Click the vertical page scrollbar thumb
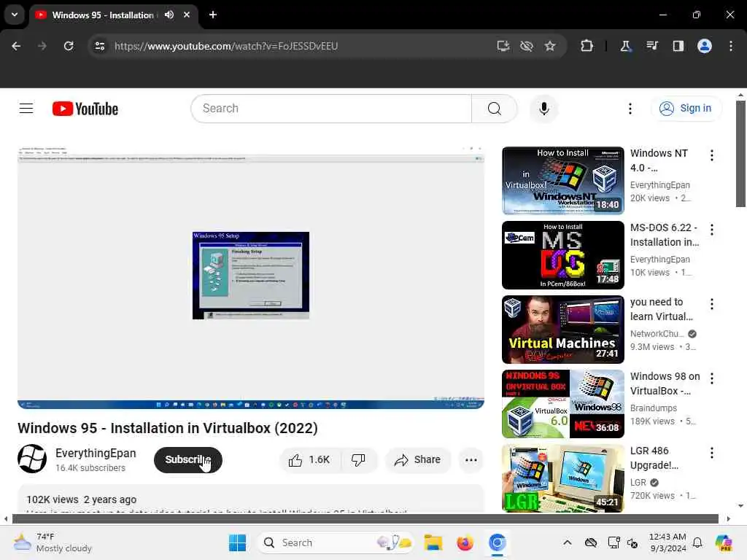The image size is (747, 560). click(740, 153)
